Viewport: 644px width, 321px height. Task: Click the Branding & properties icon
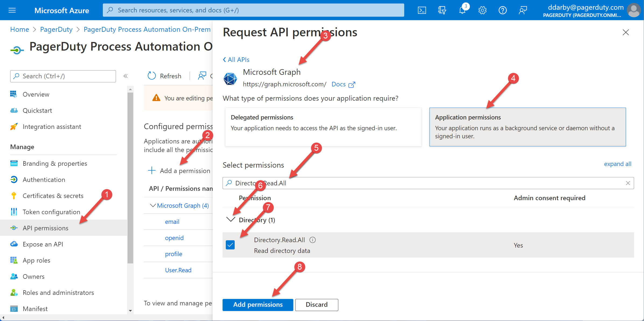coord(14,163)
